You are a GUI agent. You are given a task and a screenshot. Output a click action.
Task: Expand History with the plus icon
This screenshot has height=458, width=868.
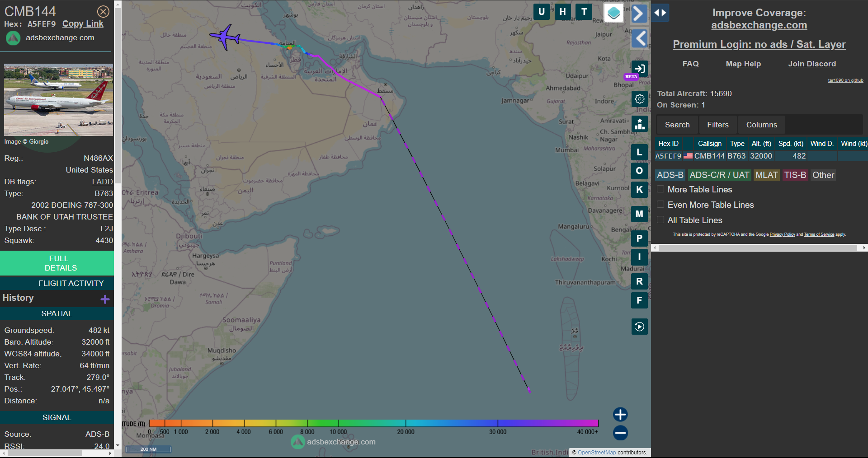105,299
